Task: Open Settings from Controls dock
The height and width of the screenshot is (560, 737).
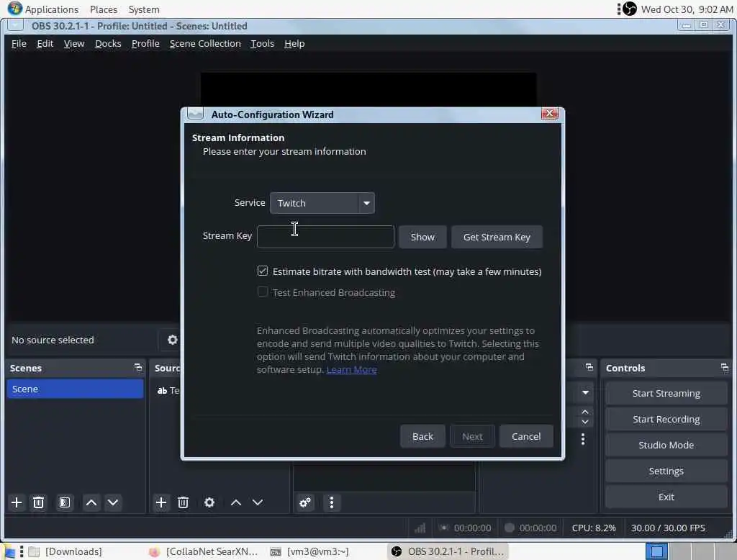Action: click(666, 471)
